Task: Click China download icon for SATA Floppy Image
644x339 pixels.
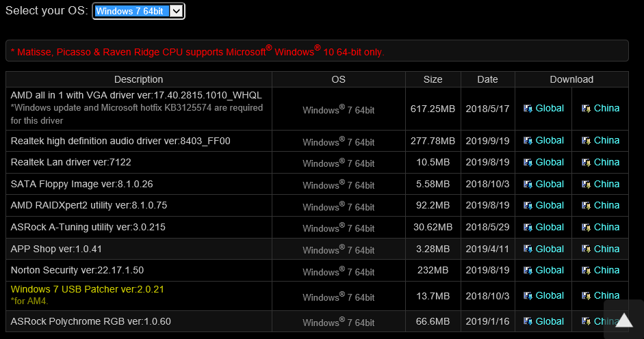Action: [x=586, y=185]
